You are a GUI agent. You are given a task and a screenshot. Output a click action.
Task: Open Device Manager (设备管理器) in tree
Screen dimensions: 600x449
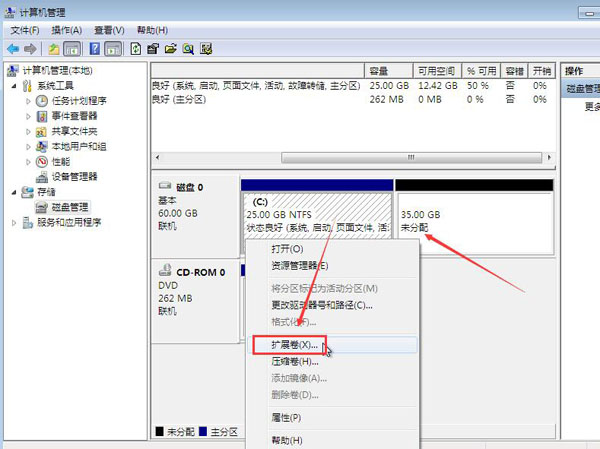tap(74, 176)
